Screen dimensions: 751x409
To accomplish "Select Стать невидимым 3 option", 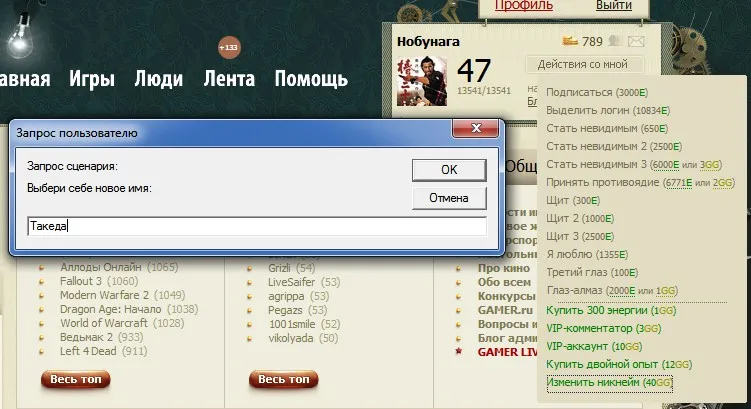I will click(634, 165).
